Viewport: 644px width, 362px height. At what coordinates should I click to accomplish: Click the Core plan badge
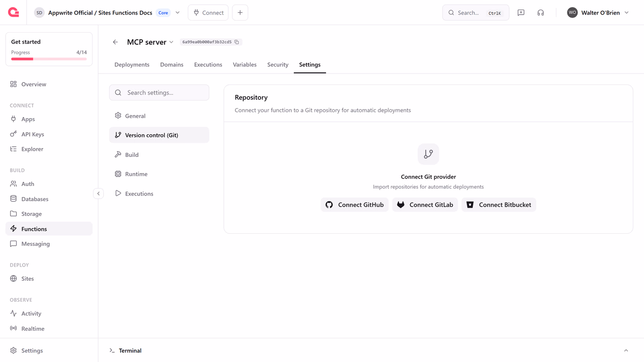pos(164,13)
